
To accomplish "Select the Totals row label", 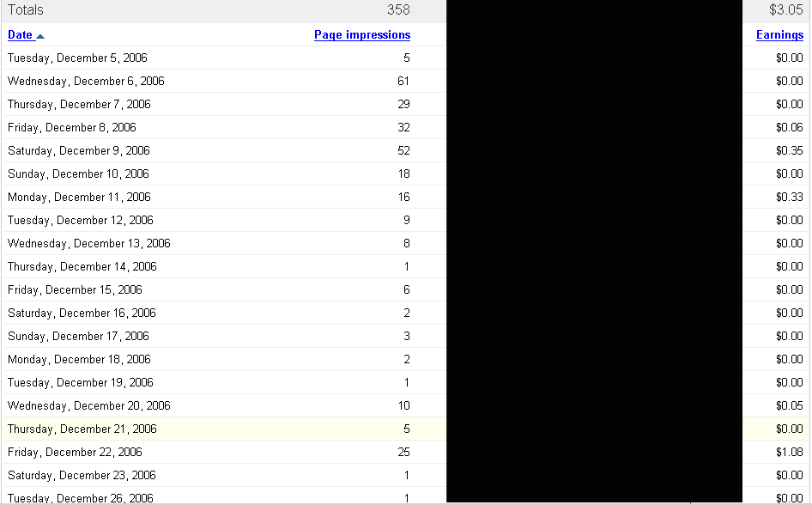I will [26, 10].
